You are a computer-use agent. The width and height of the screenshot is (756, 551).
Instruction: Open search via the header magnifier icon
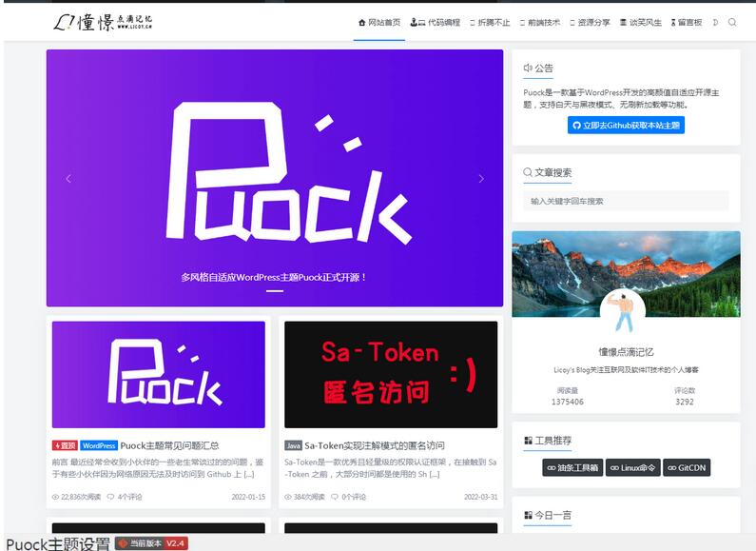coord(732,22)
